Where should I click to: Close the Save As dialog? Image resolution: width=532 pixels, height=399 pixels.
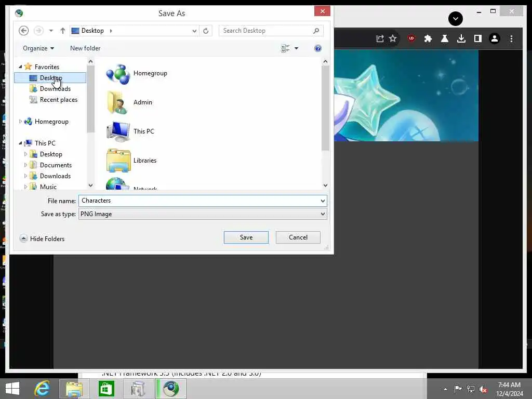tap(322, 11)
